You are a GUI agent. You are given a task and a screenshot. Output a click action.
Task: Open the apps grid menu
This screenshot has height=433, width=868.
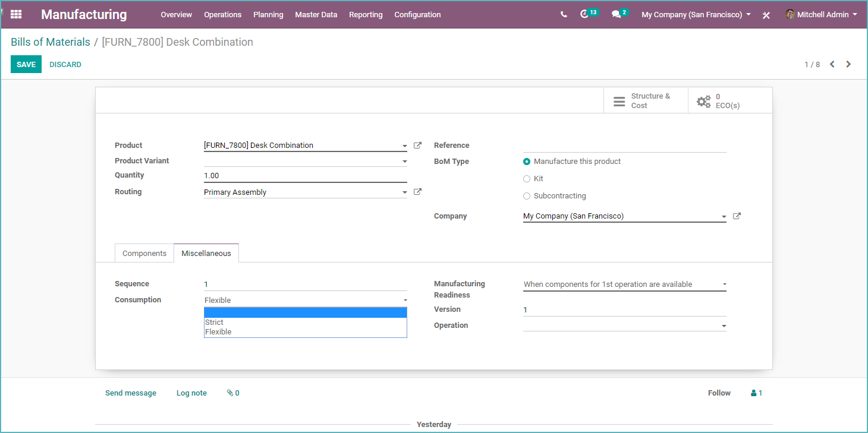coord(15,14)
